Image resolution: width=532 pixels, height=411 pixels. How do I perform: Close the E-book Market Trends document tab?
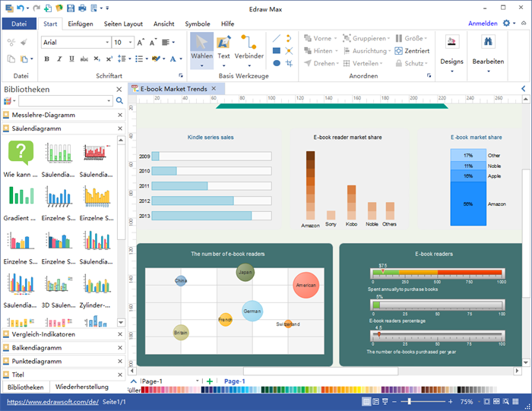pyautogui.click(x=214, y=89)
